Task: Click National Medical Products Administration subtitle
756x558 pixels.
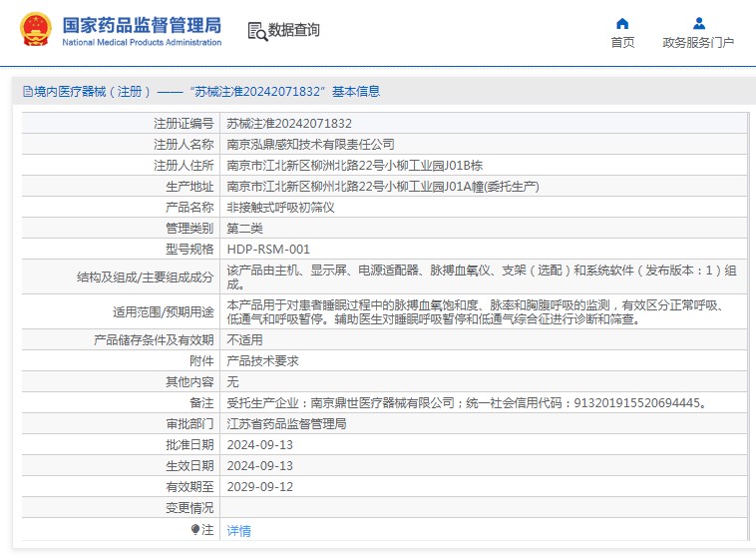Action: coord(142,43)
